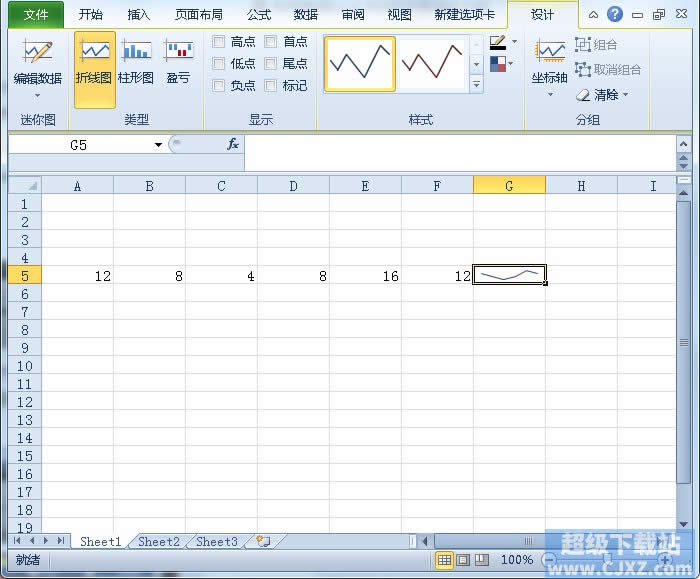
Task: Select column G header
Action: pos(509,185)
